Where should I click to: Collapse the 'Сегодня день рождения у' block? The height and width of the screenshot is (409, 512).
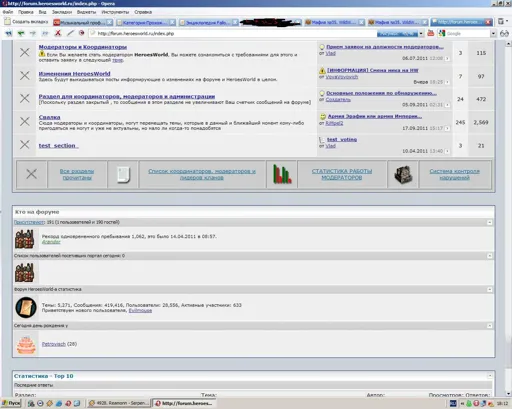click(x=489, y=325)
